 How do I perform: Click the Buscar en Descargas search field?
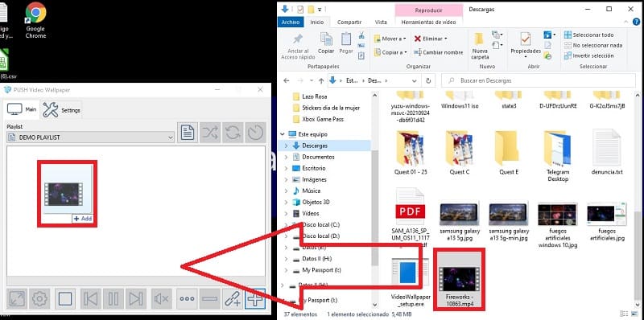(538, 81)
